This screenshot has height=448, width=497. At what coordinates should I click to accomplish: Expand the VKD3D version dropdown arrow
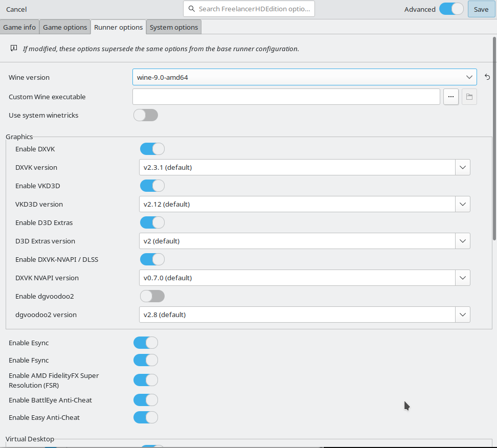pyautogui.click(x=462, y=204)
